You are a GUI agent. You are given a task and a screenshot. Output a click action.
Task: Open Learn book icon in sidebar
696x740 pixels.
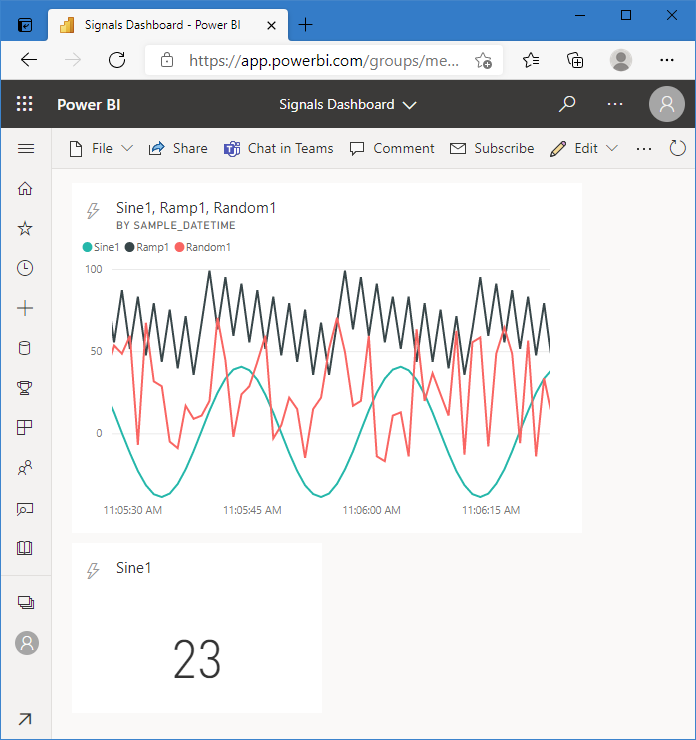(x=25, y=548)
